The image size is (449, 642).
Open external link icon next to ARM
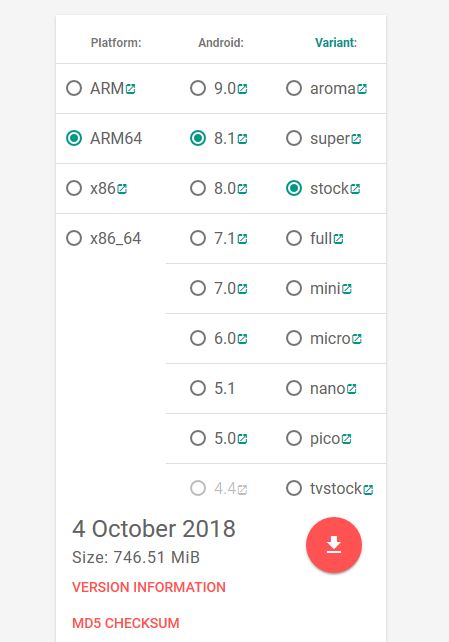point(131,88)
